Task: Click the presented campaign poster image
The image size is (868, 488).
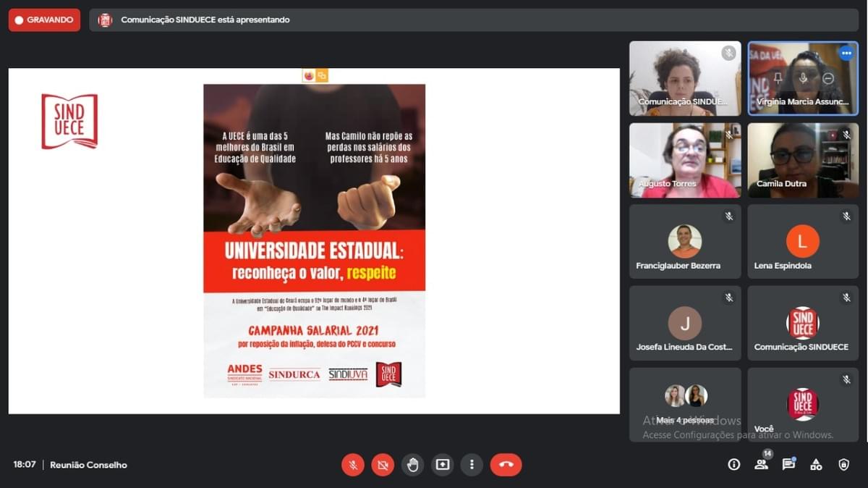Action: click(x=314, y=240)
